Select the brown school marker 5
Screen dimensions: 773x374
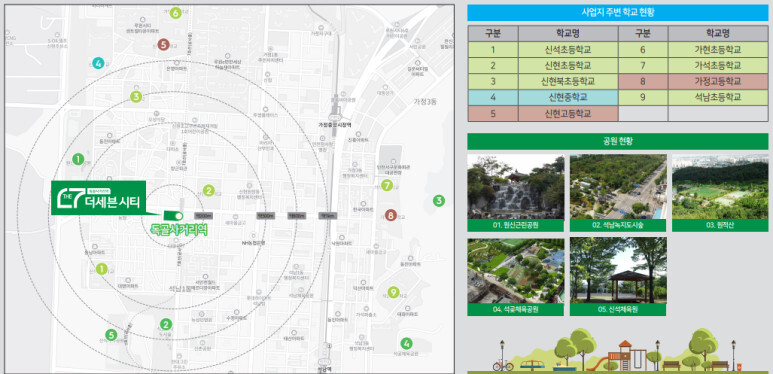click(164, 44)
